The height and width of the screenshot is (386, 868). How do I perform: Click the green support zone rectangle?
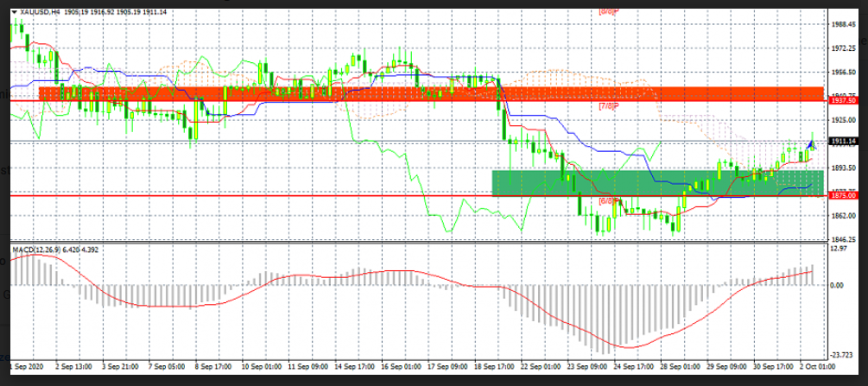point(656,182)
